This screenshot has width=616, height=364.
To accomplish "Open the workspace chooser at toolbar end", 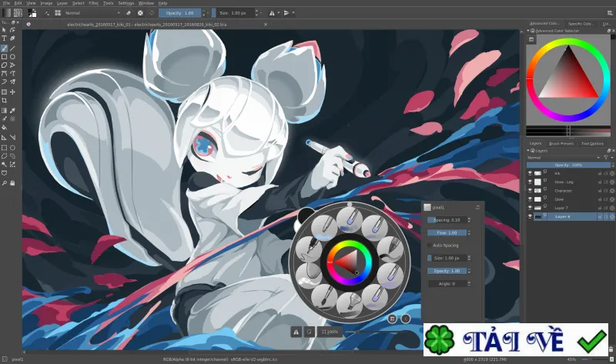I will click(x=609, y=13).
